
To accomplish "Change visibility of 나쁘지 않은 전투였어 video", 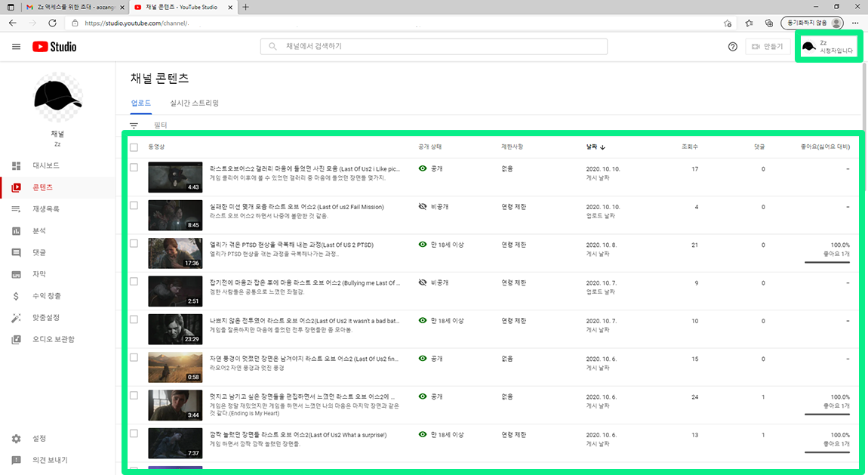I will click(442, 320).
